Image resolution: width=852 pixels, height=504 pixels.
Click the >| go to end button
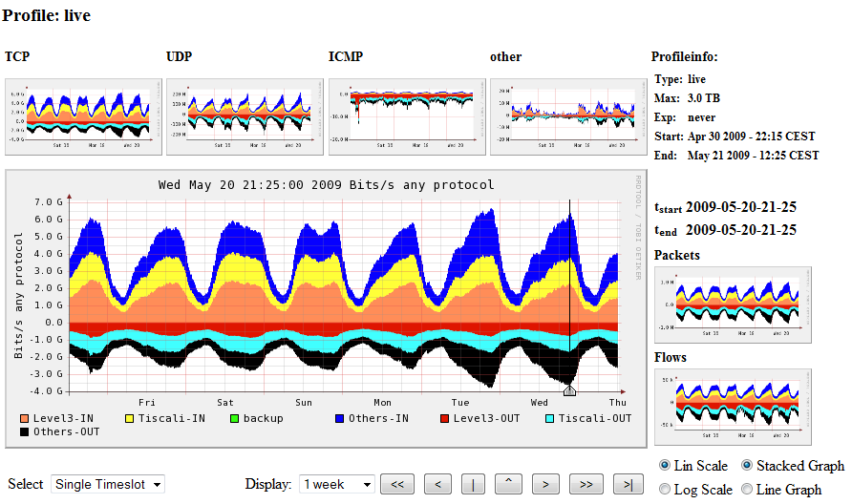628,484
